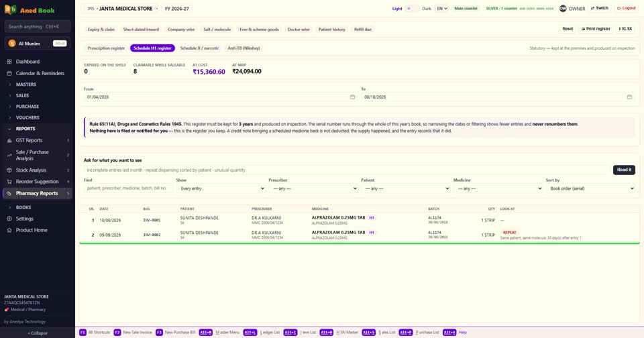Click the 'Ask for what you want' input
Image resolution: width=644 pixels, height=338 pixels.
pos(347,170)
